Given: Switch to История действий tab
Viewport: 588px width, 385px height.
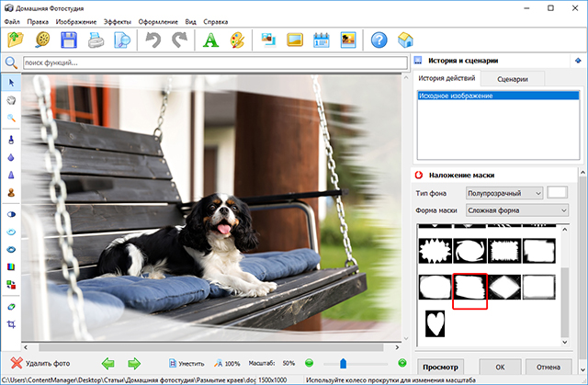Looking at the screenshot, I should pyautogui.click(x=447, y=78).
